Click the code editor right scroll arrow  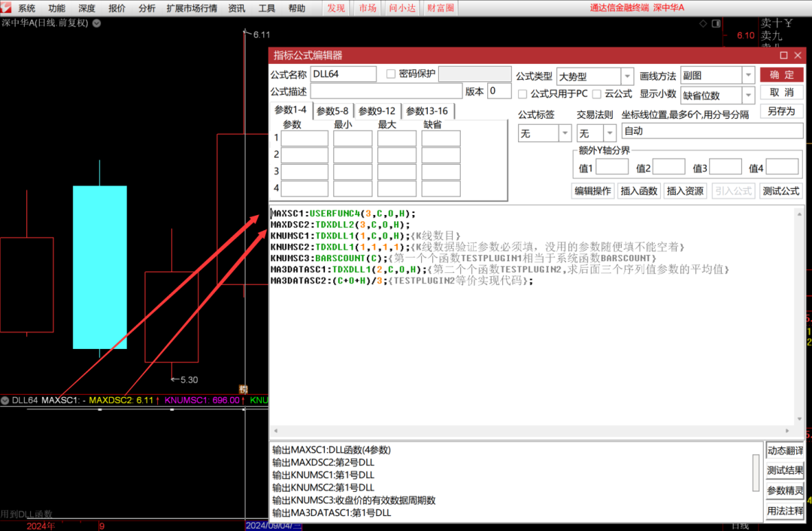pyautogui.click(x=788, y=430)
